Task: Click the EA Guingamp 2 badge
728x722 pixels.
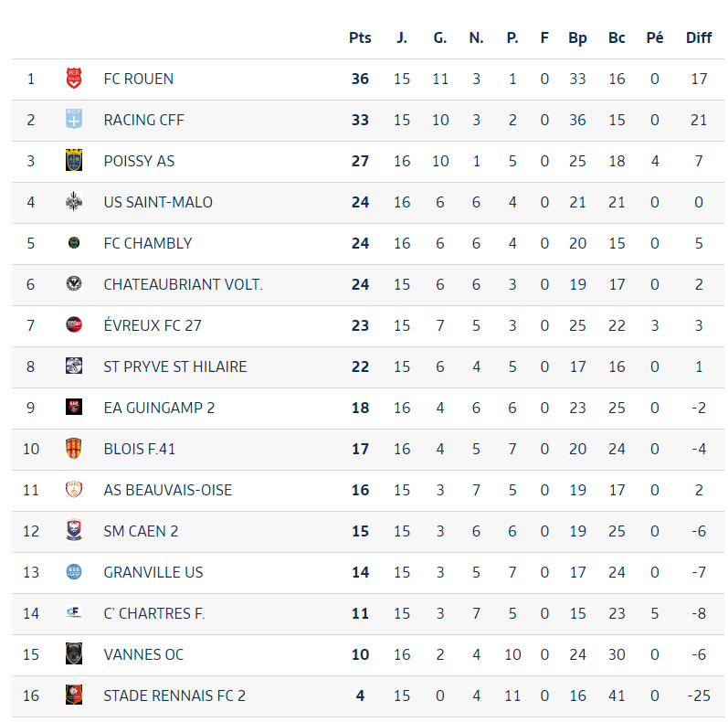Action: point(74,408)
